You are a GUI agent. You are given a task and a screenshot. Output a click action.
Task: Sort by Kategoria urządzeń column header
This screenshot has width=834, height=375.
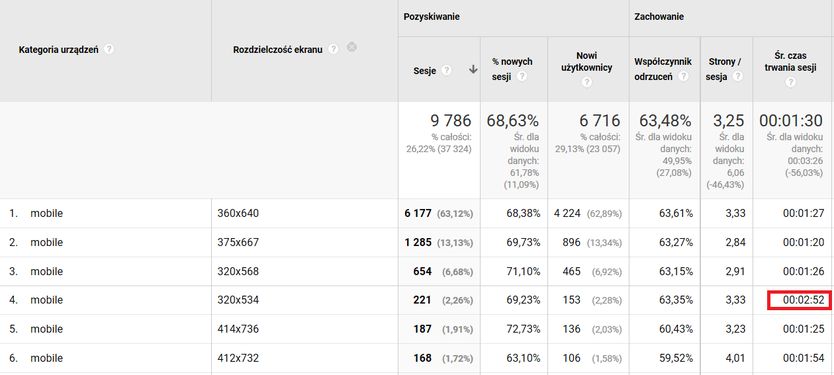pyautogui.click(x=58, y=50)
